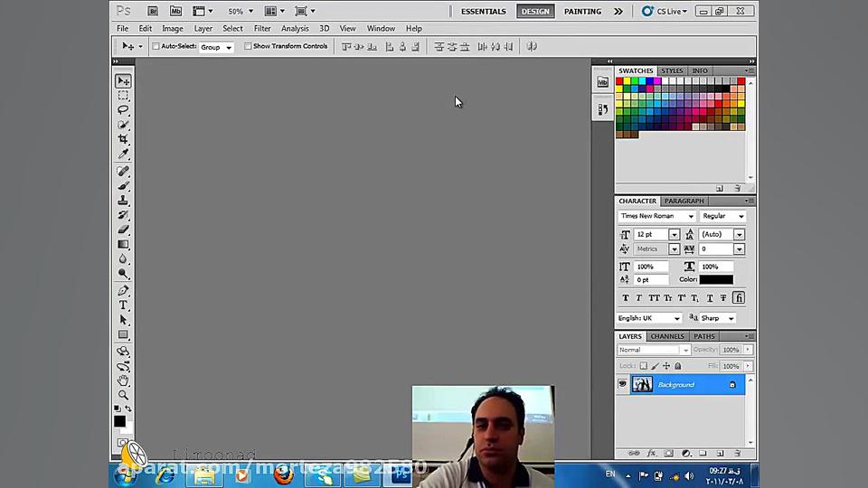Switch to Painting workspace

(582, 11)
